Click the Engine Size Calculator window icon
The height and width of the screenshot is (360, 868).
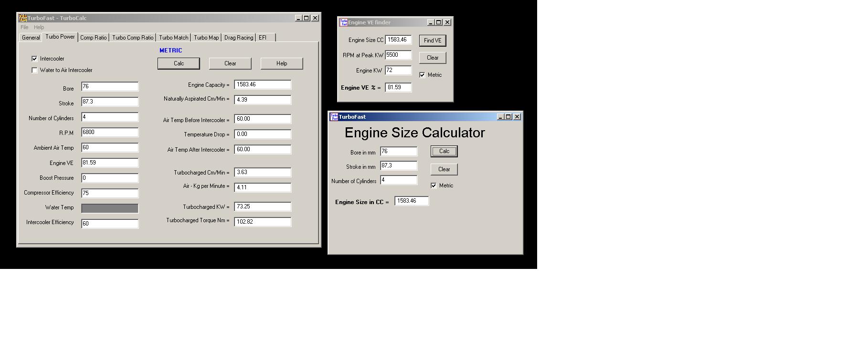[x=334, y=117]
